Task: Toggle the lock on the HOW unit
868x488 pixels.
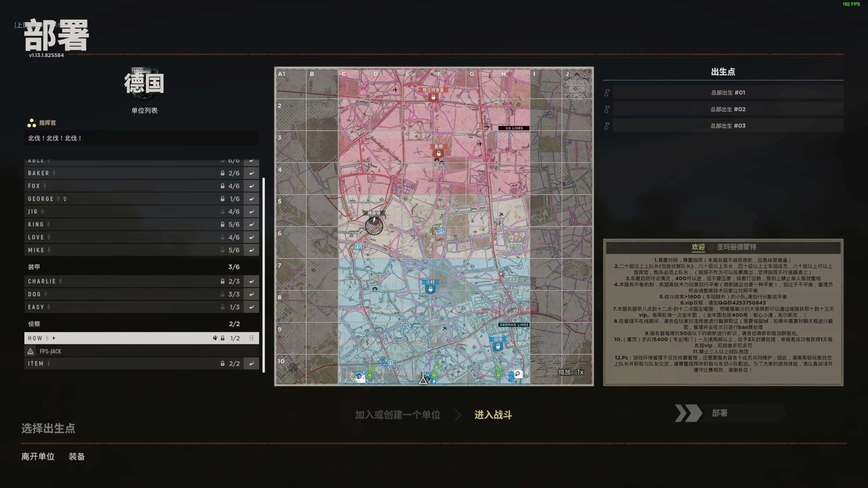Action: tap(223, 338)
